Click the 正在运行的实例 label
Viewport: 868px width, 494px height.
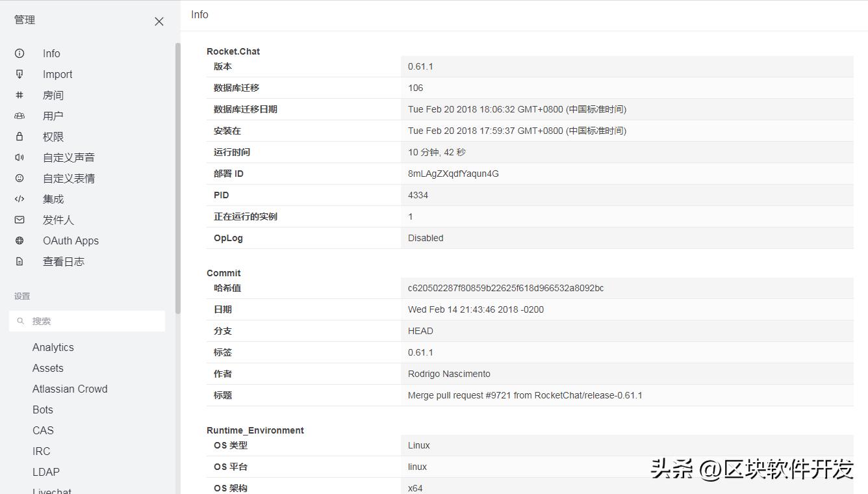[x=246, y=216]
